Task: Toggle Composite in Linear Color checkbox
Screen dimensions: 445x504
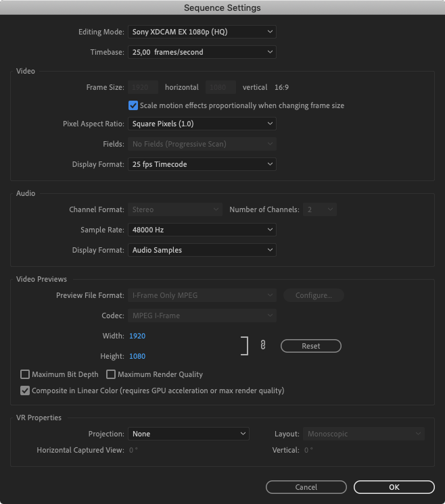Action: tap(25, 390)
